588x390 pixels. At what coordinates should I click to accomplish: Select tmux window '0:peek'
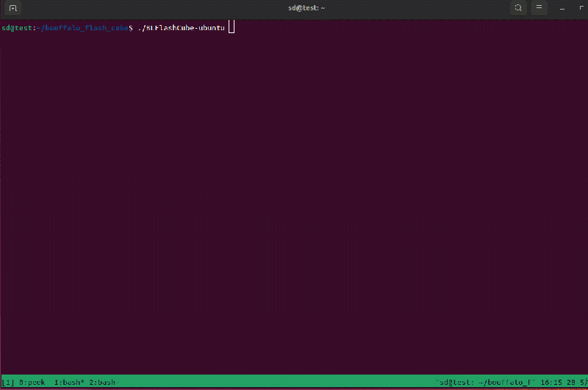click(x=32, y=383)
